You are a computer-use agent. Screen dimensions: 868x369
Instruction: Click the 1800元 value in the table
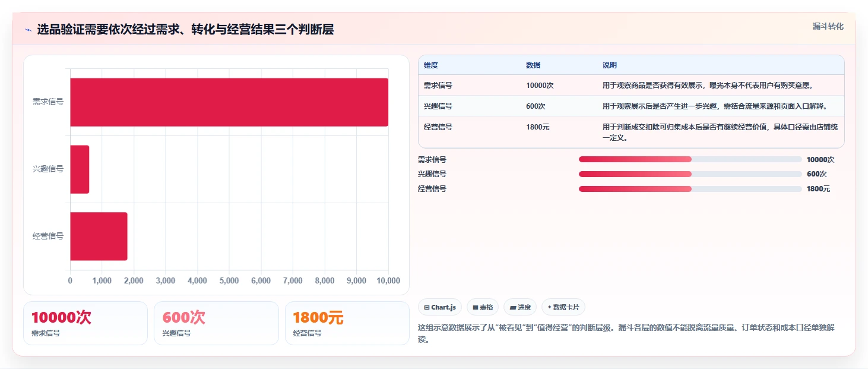538,127
